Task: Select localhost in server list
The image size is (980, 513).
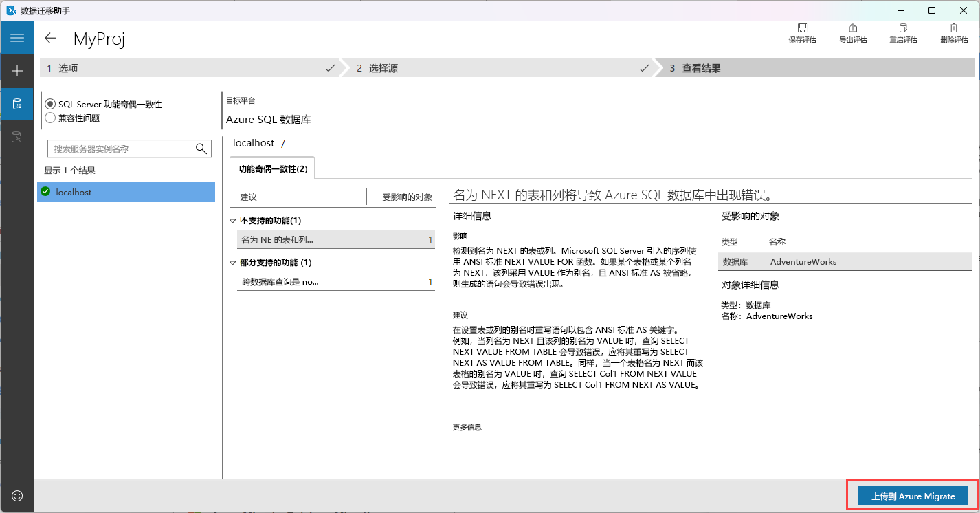Action: coord(126,192)
